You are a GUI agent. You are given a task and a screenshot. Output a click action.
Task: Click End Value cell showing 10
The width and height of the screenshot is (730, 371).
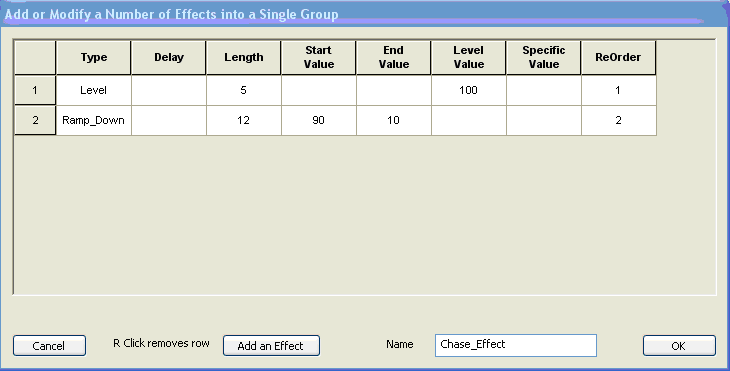coord(393,120)
